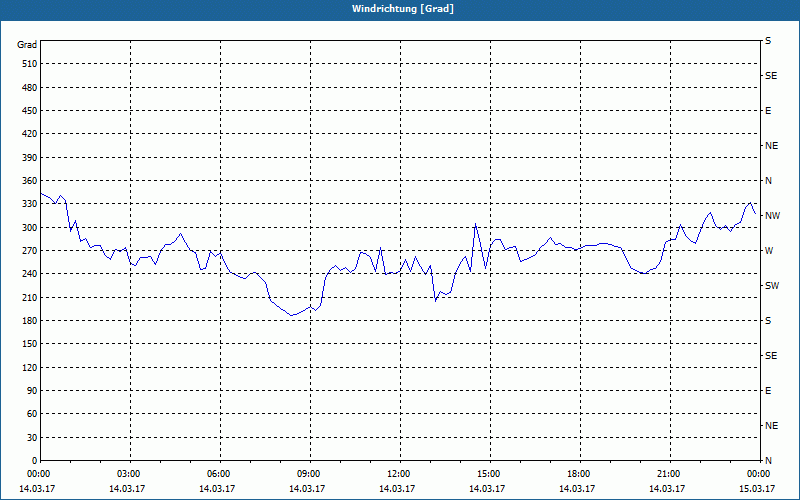
Task: Click the 0 label at the axis origin
Action: [34, 461]
